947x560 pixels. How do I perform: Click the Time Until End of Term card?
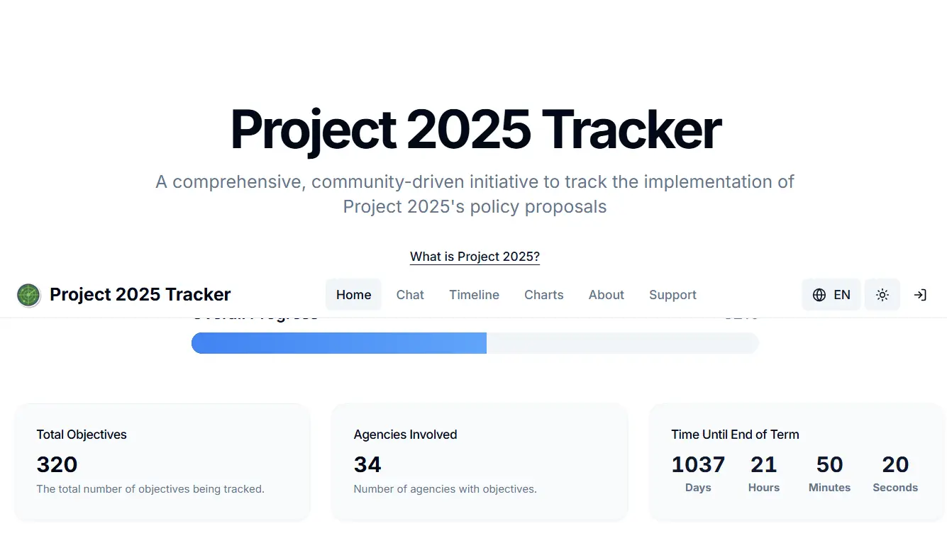point(797,462)
